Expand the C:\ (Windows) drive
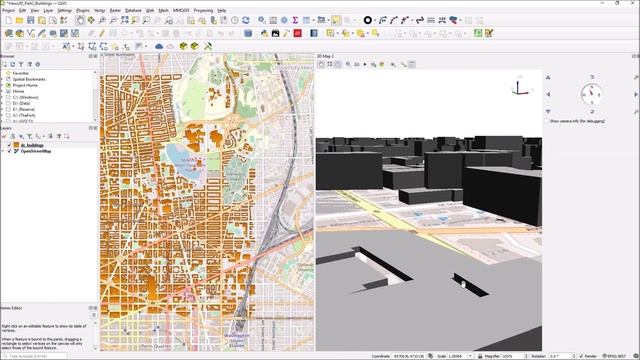The height and width of the screenshot is (360, 640). coord(2,98)
